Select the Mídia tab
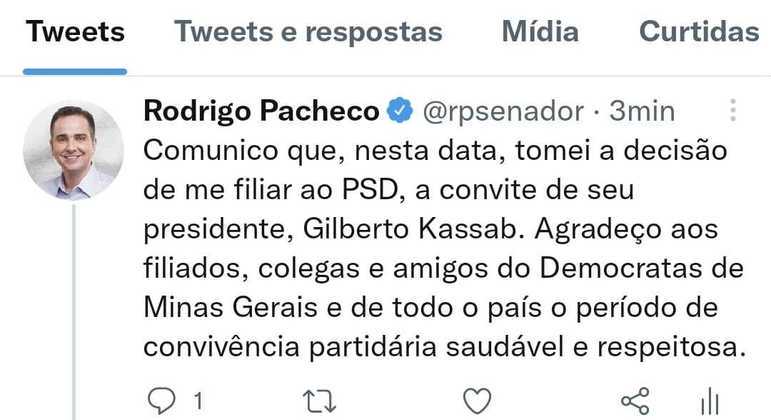771x420 pixels. click(x=540, y=32)
